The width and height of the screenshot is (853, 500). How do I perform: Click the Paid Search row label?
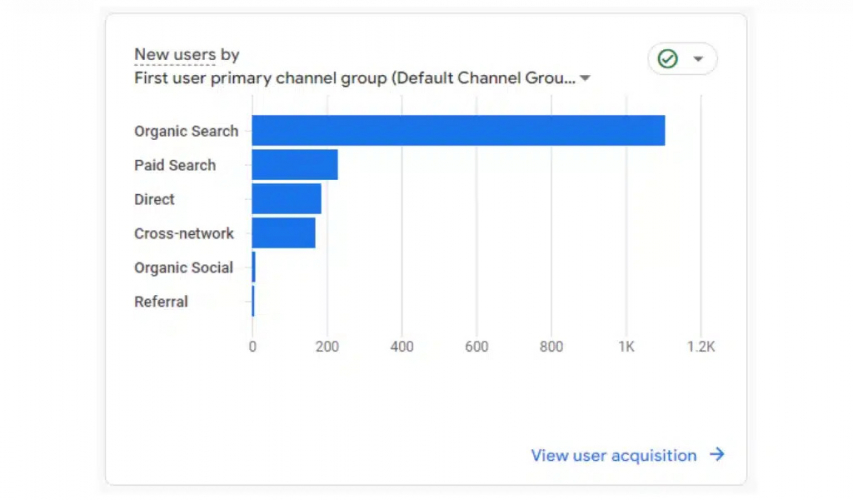[x=175, y=165]
